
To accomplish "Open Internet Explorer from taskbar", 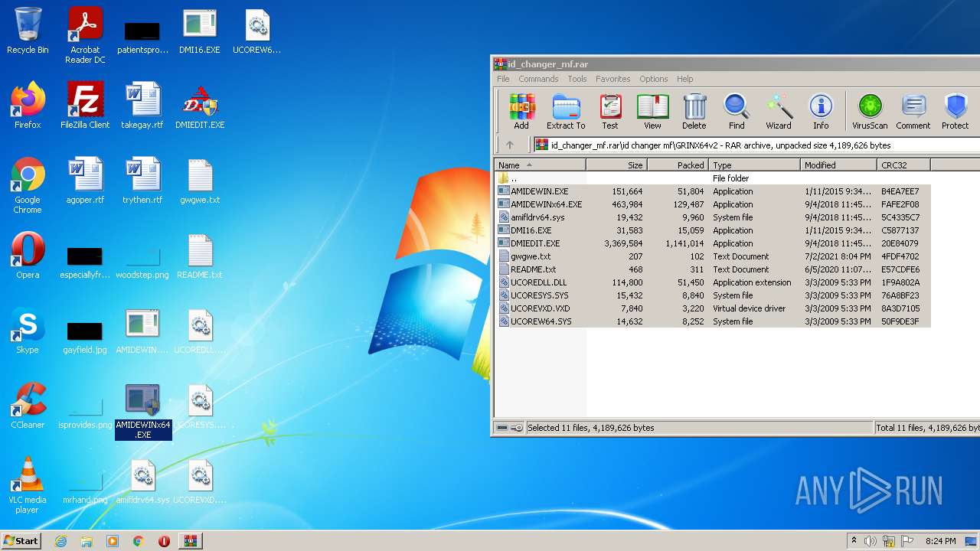I will (x=60, y=541).
